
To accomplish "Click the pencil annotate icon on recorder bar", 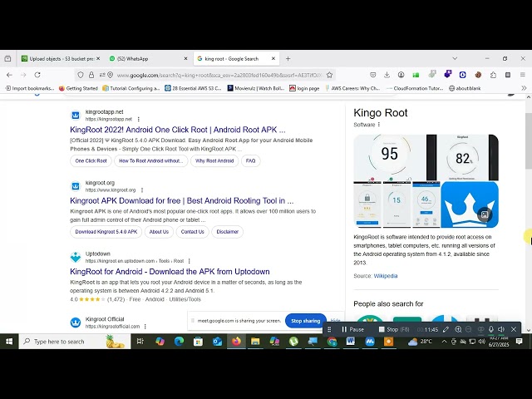I will [446, 329].
